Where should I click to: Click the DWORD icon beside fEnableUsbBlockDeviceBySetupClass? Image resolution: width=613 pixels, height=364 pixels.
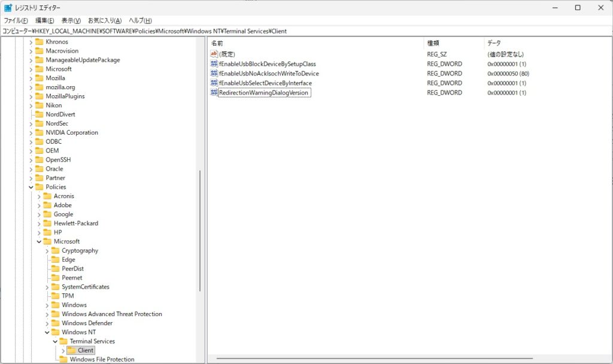point(214,64)
